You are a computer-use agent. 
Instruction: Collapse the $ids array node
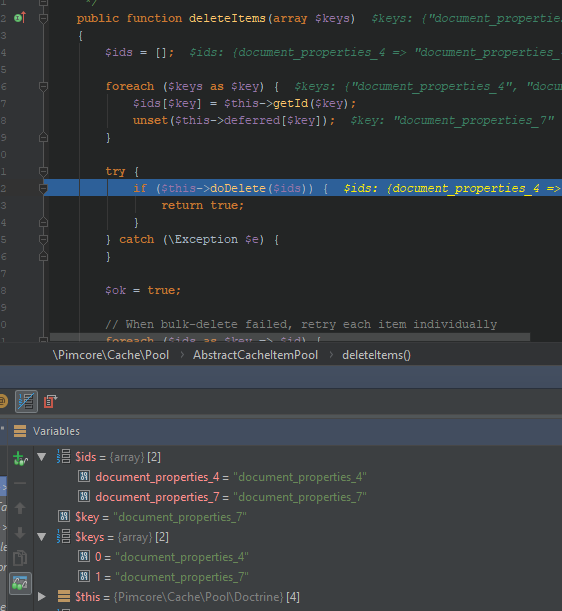click(42, 457)
